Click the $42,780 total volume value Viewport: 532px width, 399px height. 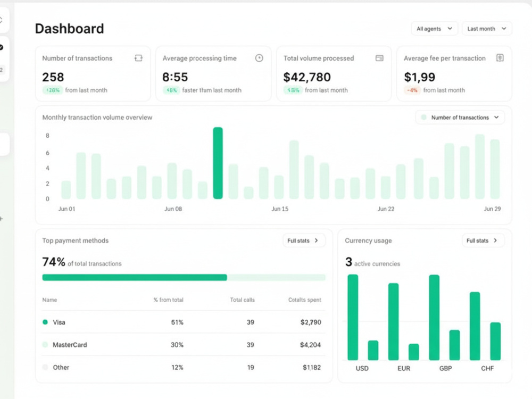(x=307, y=77)
